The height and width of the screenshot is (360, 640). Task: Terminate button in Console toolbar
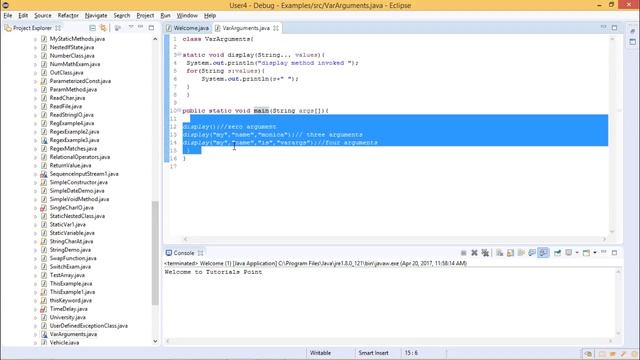[464, 253]
